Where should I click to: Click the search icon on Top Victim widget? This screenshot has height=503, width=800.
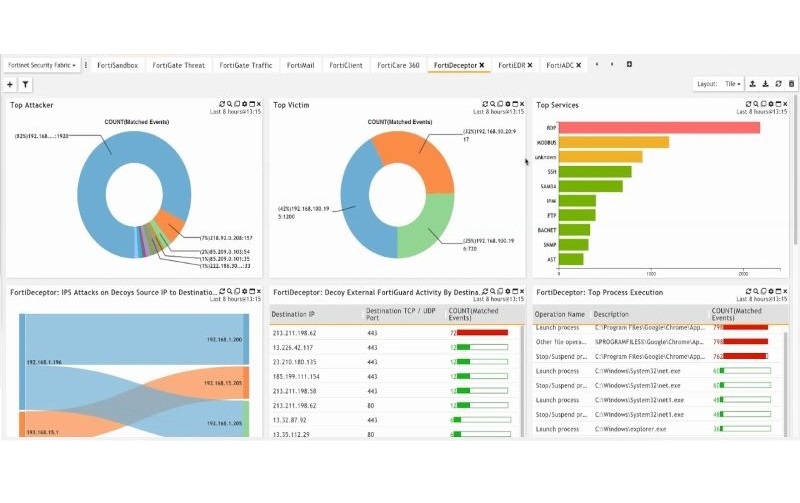493,104
